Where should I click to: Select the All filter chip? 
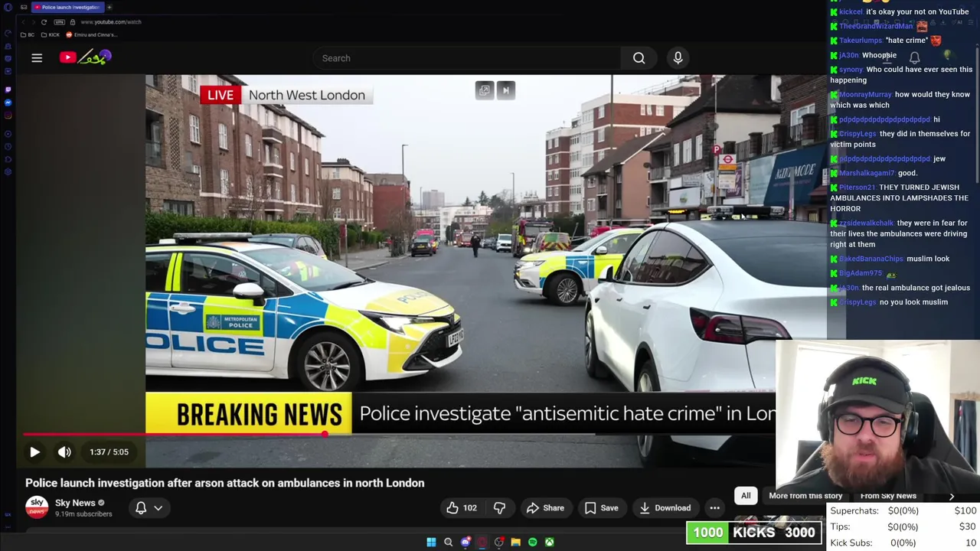746,496
